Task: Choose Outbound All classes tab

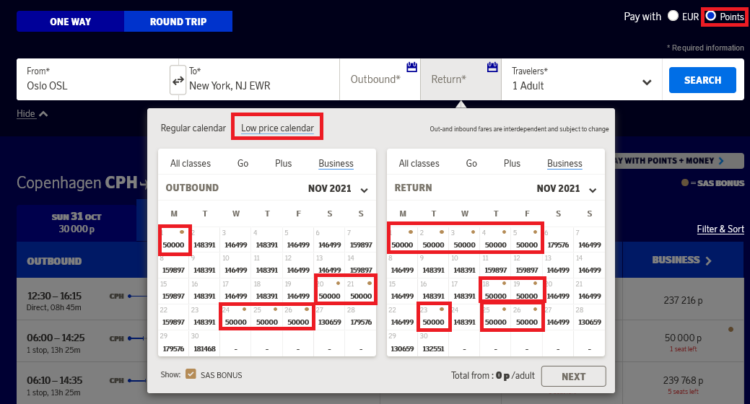Action: click(190, 164)
